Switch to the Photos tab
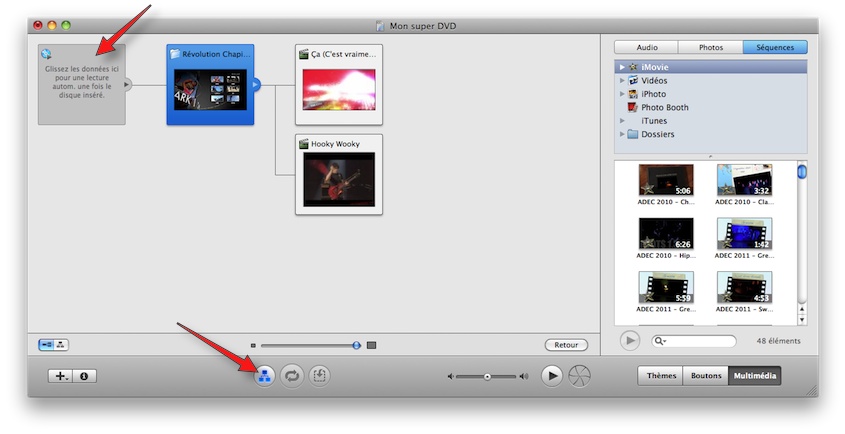Image resolution: width=845 pixels, height=434 pixels. (710, 47)
